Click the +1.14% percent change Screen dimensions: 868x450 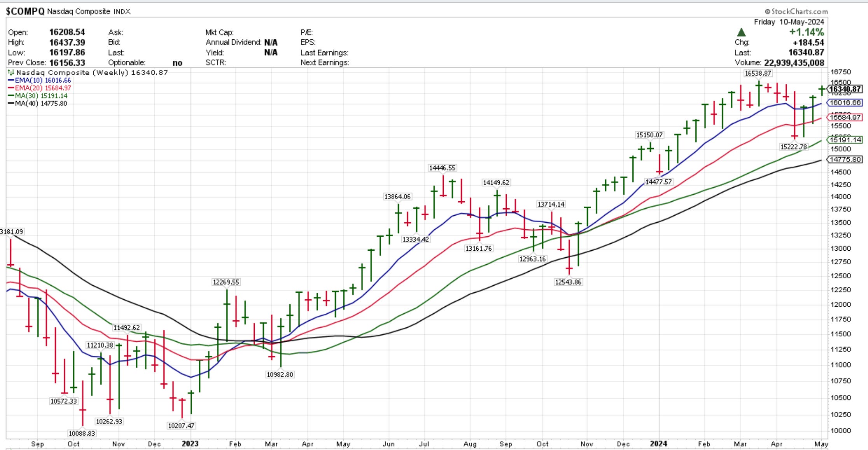point(807,32)
